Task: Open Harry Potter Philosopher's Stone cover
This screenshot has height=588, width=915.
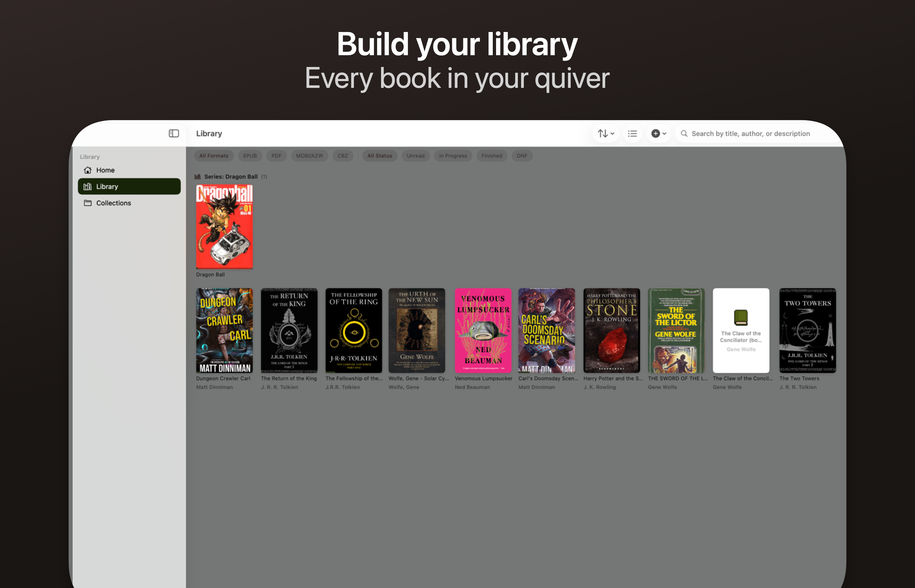Action: coord(611,330)
